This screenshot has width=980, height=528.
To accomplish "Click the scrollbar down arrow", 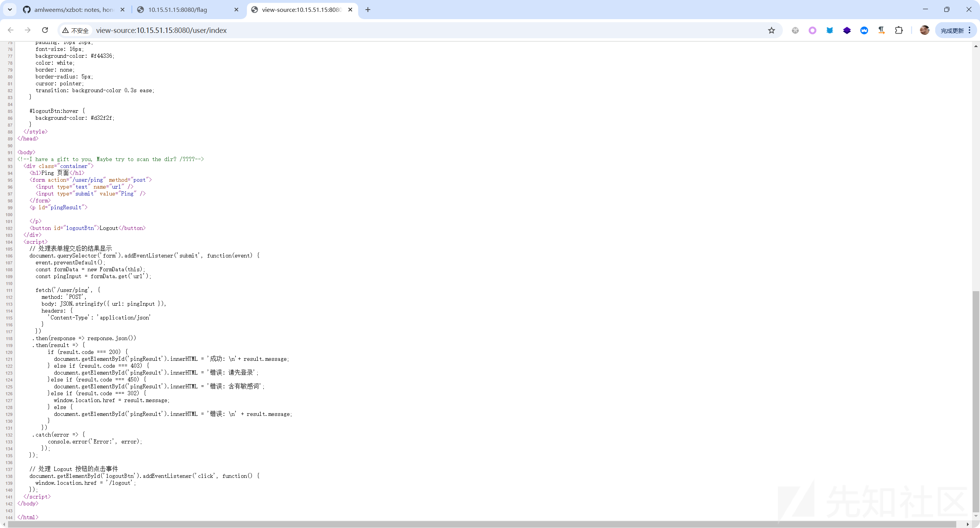I will coord(976,516).
